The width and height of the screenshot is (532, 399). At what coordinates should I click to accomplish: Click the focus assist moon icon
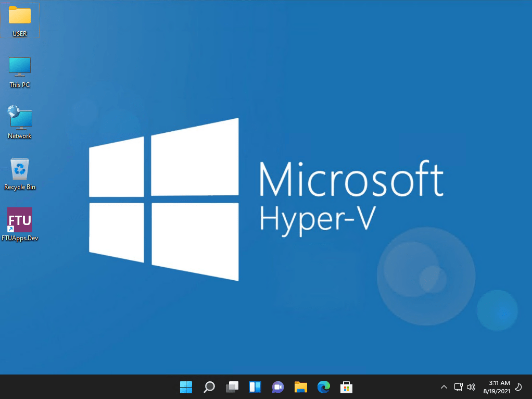(x=518, y=387)
